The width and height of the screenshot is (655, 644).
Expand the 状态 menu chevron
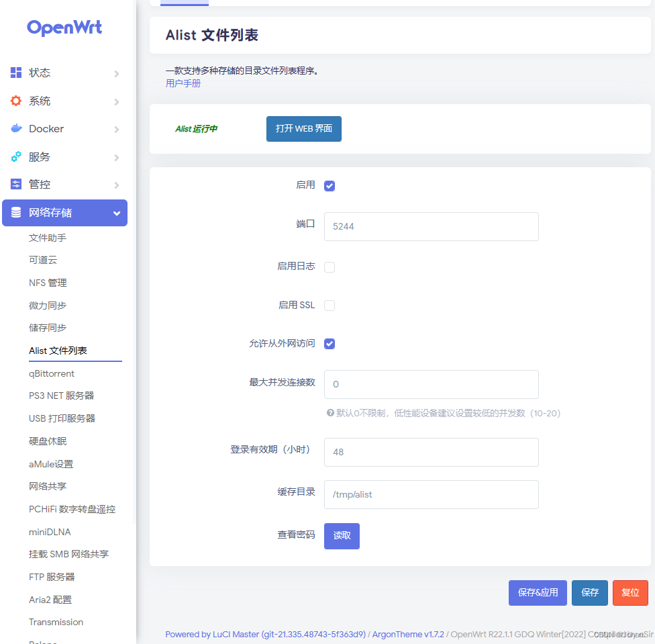(117, 74)
